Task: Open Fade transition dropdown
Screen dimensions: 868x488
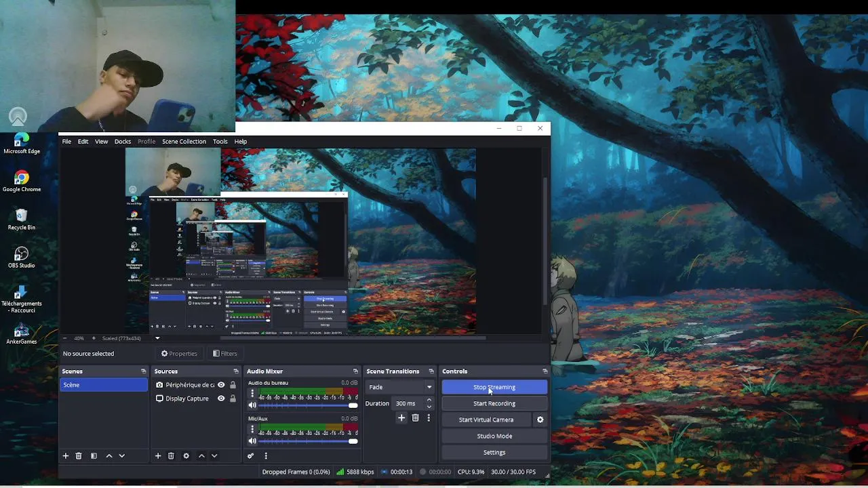Action: pos(400,387)
